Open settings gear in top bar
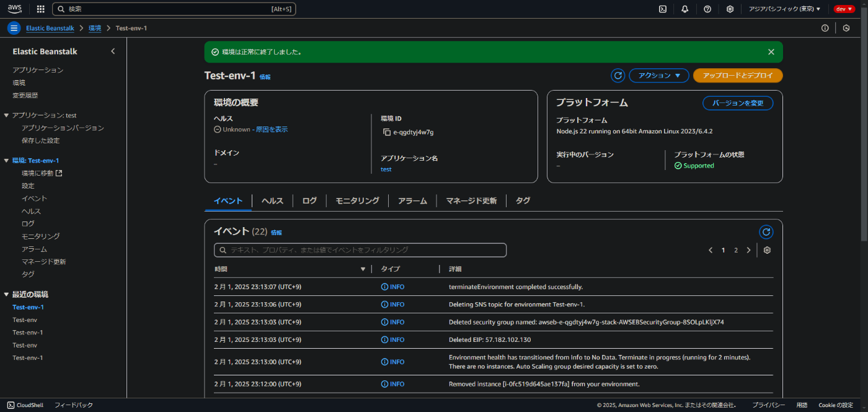Viewport: 868px width, 412px height. point(730,9)
